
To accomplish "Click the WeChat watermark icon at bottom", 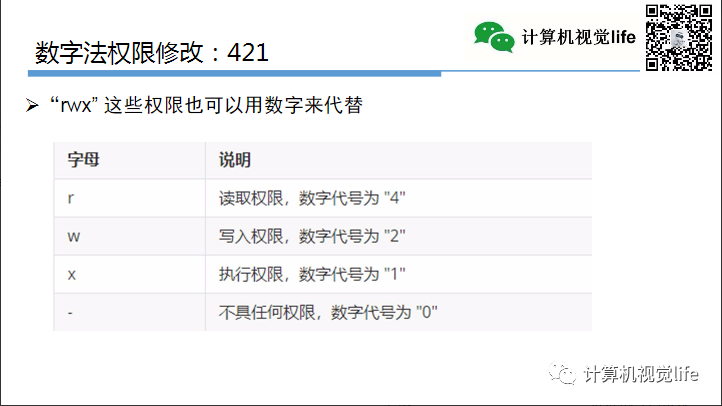I will point(565,374).
